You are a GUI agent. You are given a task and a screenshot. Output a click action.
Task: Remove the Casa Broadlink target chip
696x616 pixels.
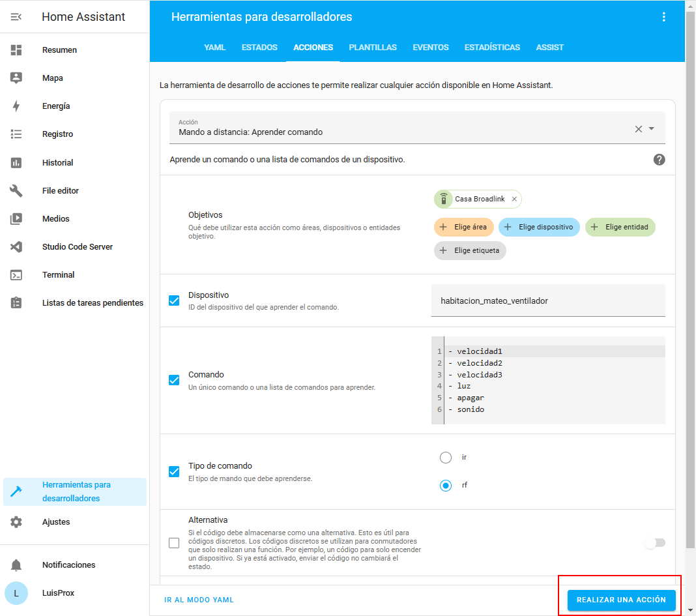pyautogui.click(x=514, y=199)
